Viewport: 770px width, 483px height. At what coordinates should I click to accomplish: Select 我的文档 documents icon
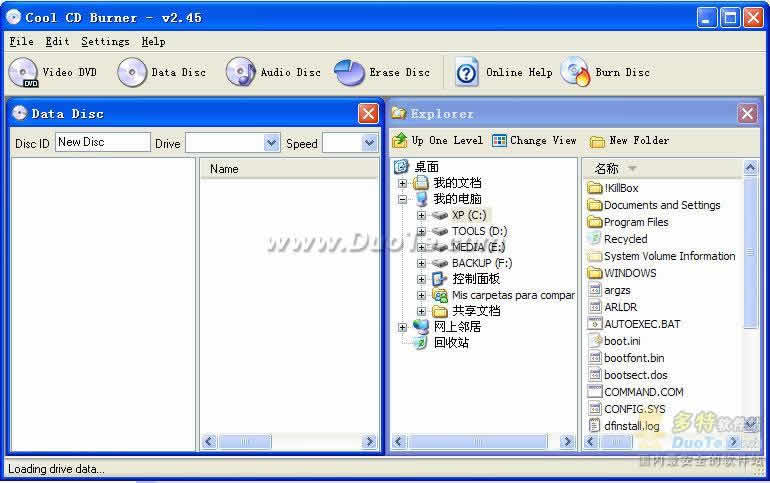421,183
